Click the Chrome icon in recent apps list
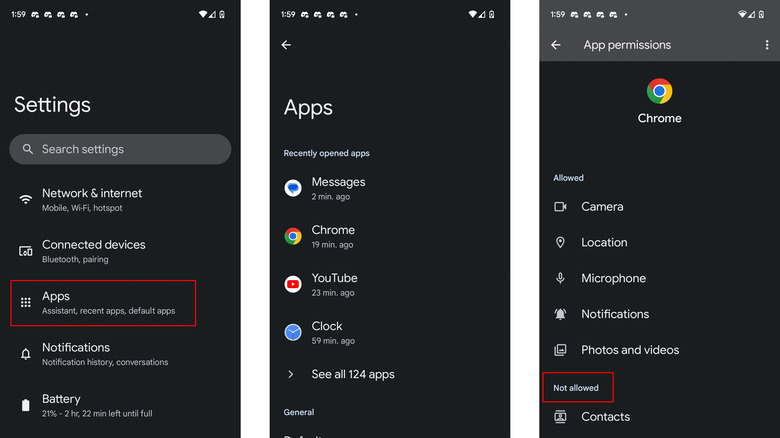The width and height of the screenshot is (780, 438). [293, 236]
